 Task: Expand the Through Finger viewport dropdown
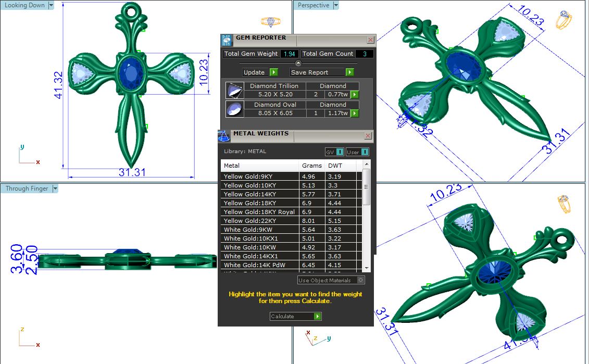(55, 189)
